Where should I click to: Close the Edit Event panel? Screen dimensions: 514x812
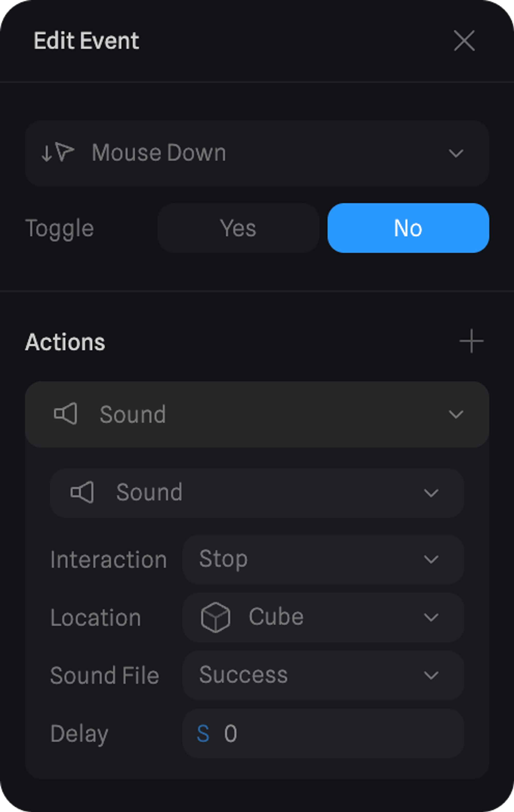[464, 41]
